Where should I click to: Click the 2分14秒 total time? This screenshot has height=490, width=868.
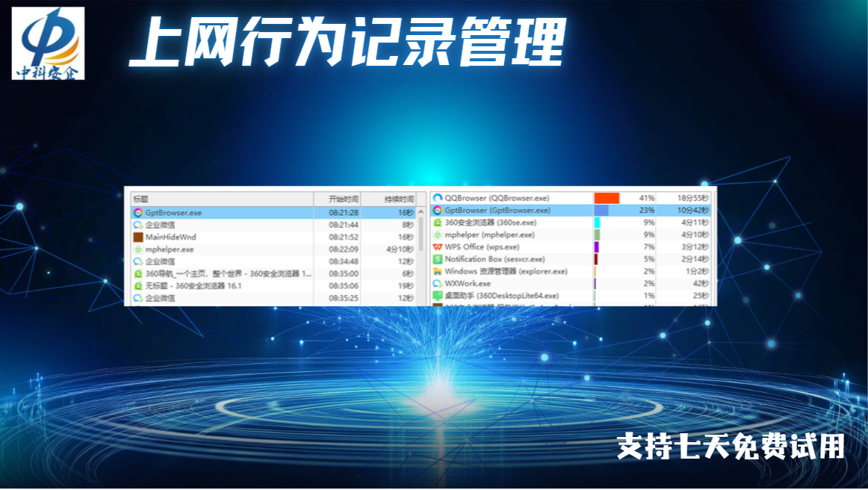tap(695, 259)
